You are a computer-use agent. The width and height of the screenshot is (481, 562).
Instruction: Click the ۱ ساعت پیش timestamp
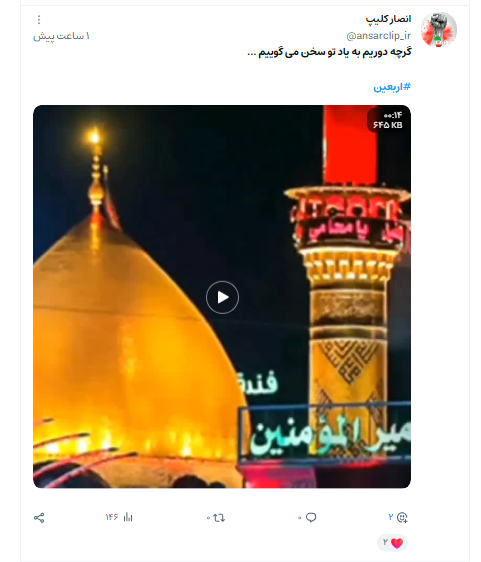tap(61, 36)
